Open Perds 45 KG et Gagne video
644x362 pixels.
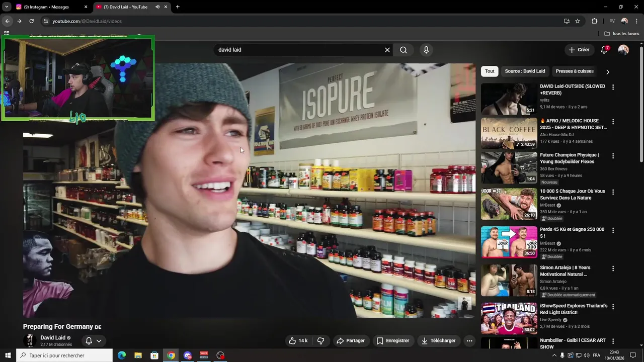(x=509, y=242)
